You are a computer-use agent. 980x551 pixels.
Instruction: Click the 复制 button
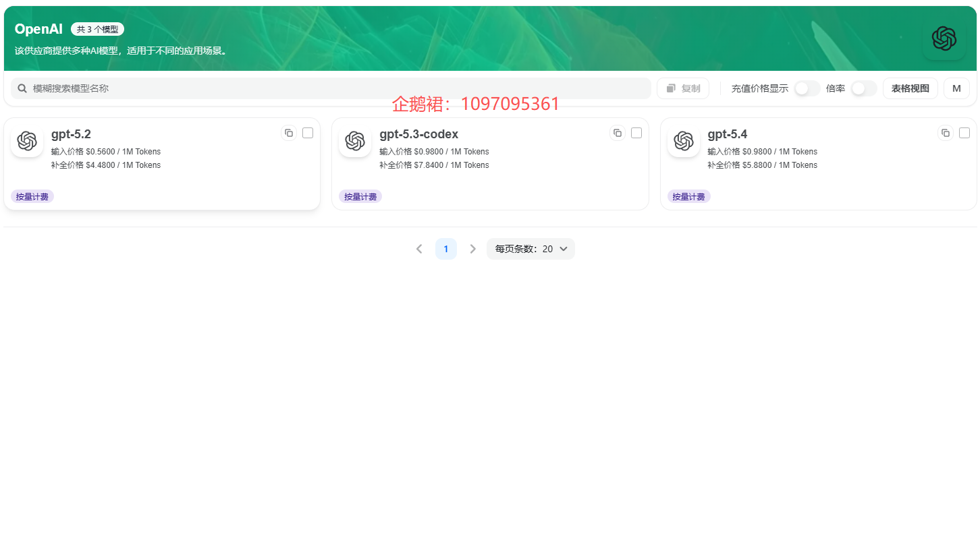tap(683, 88)
